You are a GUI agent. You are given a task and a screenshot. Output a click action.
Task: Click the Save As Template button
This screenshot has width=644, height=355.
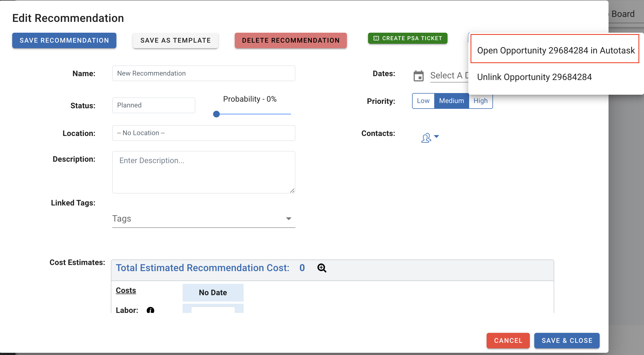coord(175,40)
